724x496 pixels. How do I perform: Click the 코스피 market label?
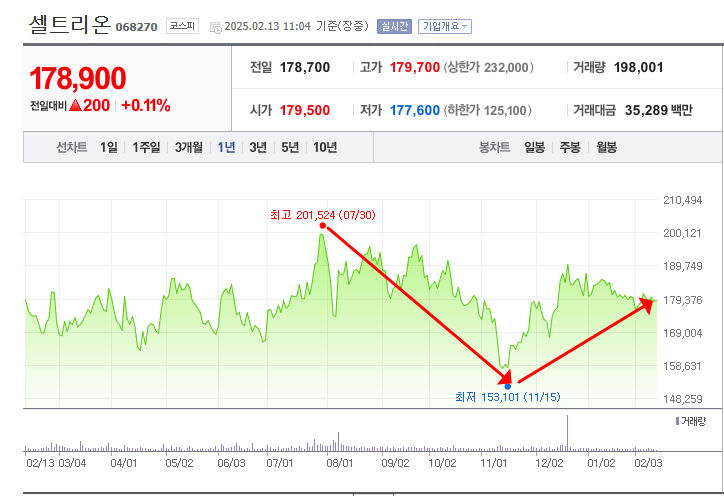click(x=182, y=26)
